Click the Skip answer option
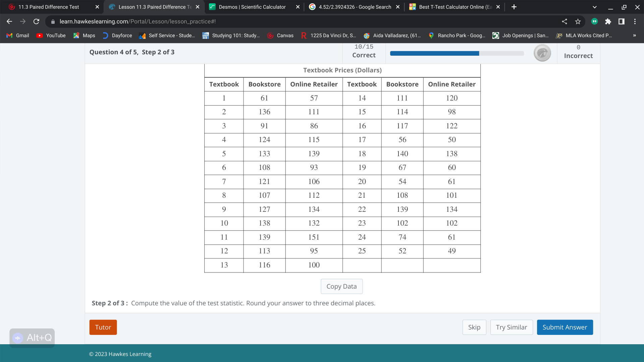Image resolution: width=644 pixels, height=362 pixels. pos(474,327)
